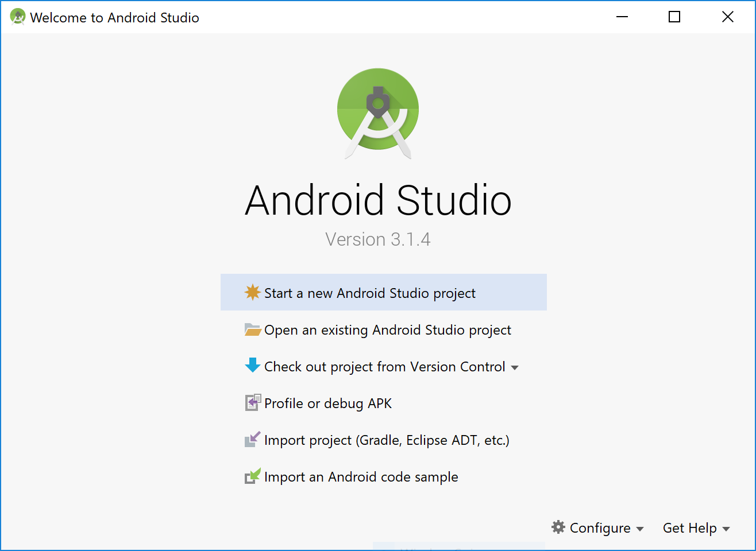
Task: Click the gear icon next to Configure
Action: pyautogui.click(x=558, y=527)
